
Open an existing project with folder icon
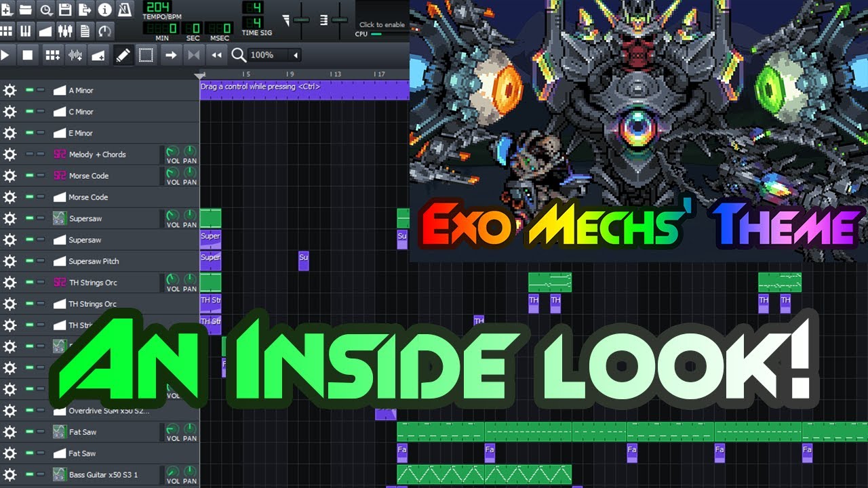26,9
